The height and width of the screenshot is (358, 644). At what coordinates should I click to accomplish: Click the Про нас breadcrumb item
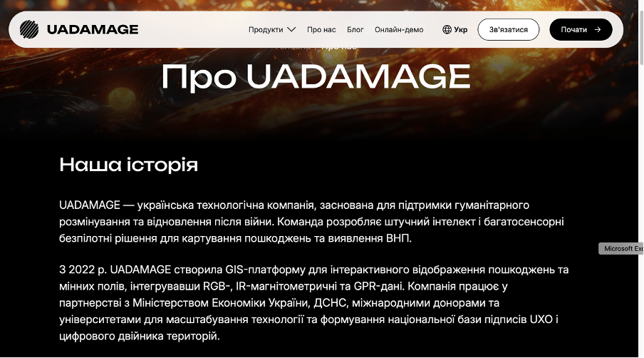tap(339, 48)
